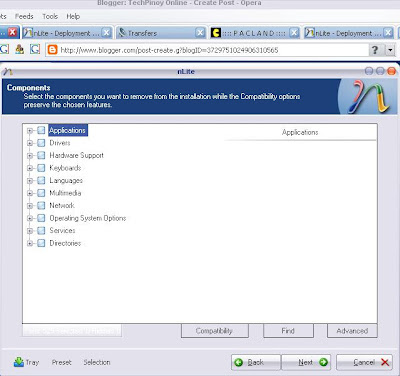Open the Help menu in Opera

(73, 16)
